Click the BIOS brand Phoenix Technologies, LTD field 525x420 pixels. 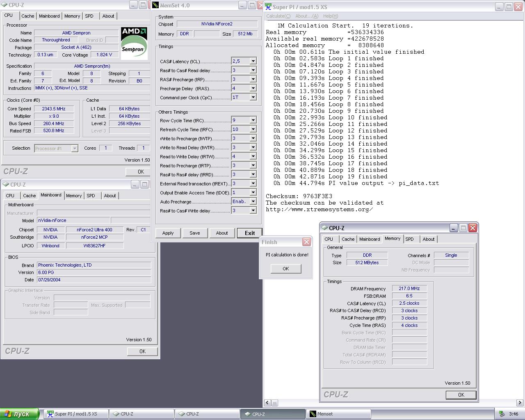tap(94, 265)
